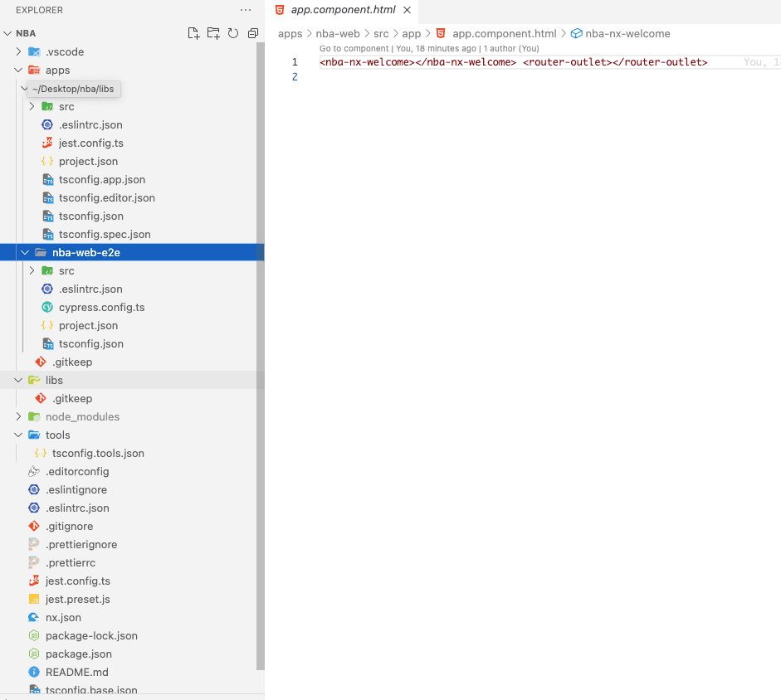This screenshot has width=781, height=700.
Task: Click the nba-web breadcrumb segment
Action: [337, 34]
